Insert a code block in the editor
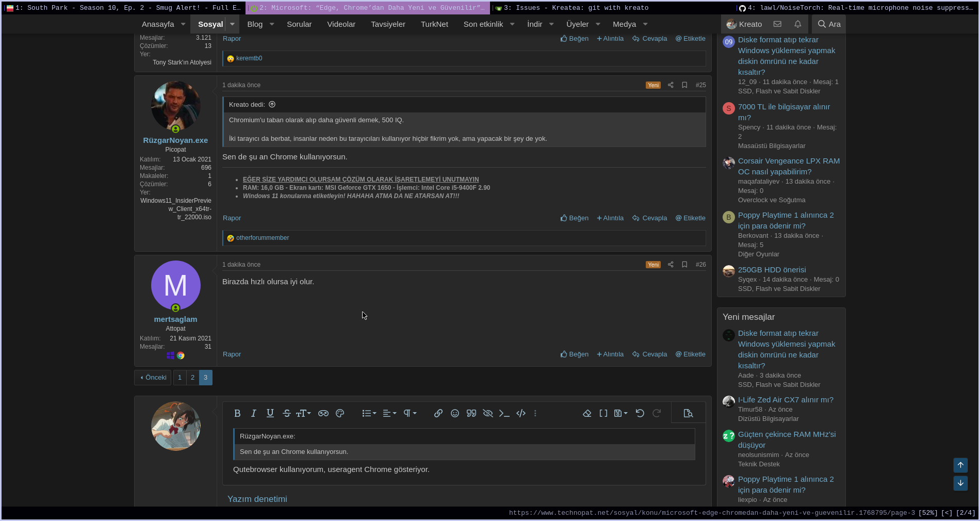This screenshot has height=521, width=980. 521,413
